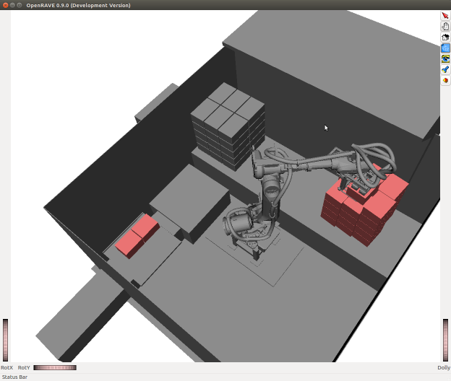Select the red arrow pick/select mode tool
451x381 pixels.
coord(445,16)
